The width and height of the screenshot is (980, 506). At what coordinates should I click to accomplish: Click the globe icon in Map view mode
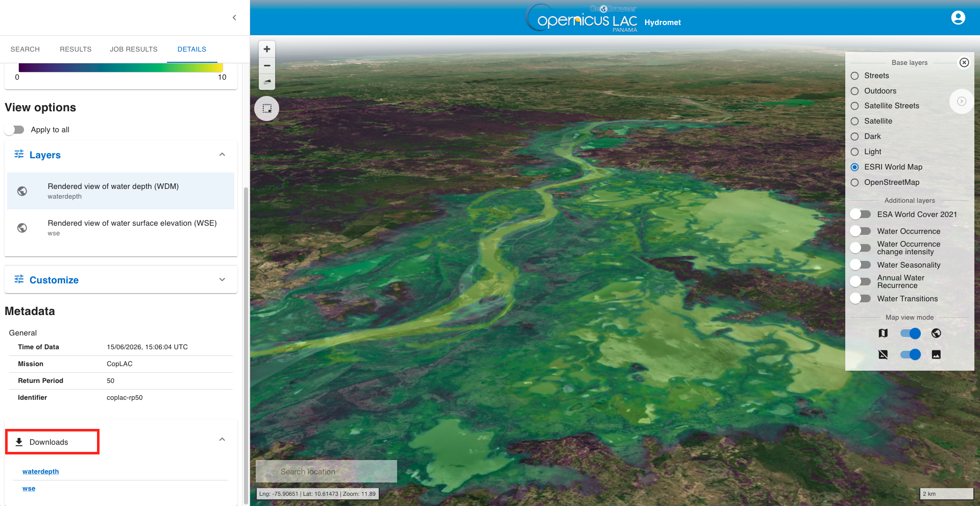tap(936, 333)
